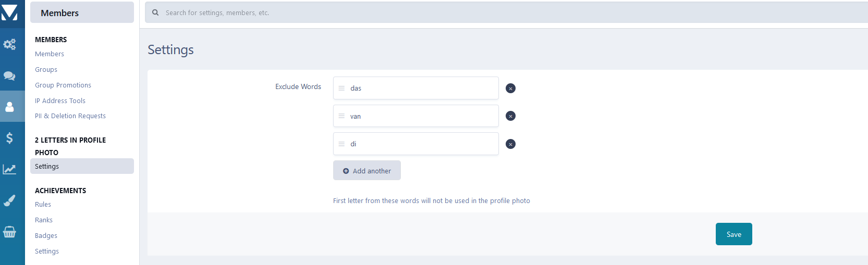Focus the top search bar
868x265 pixels.
tap(469, 12)
